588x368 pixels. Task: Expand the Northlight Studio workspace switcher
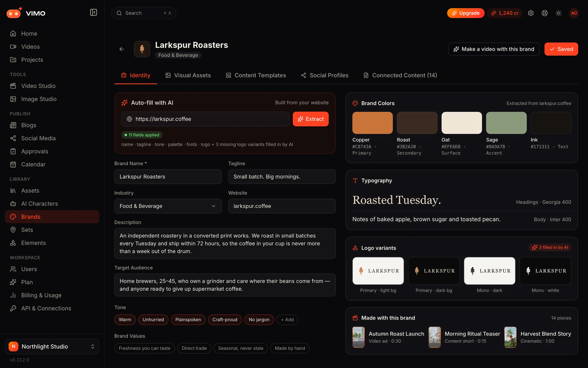(52, 346)
